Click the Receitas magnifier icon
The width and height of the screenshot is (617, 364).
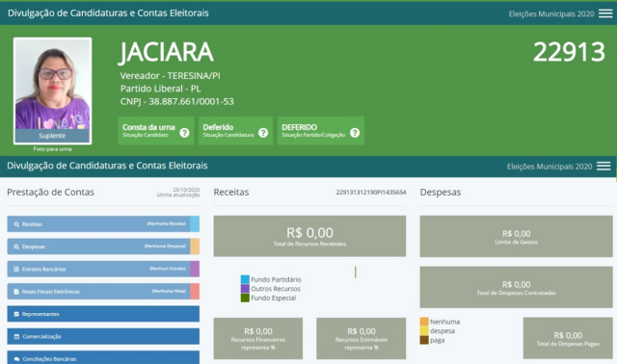pos(16,224)
